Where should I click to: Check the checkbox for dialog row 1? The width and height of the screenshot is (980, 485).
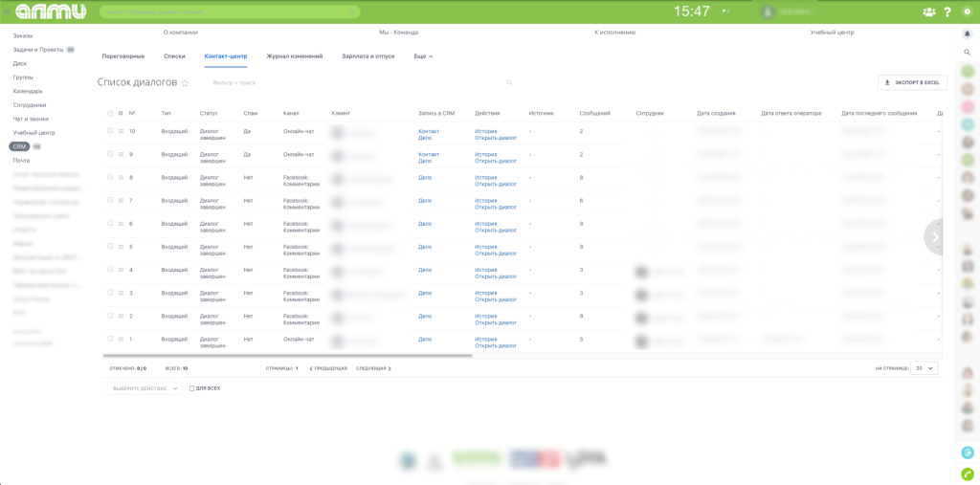[111, 339]
